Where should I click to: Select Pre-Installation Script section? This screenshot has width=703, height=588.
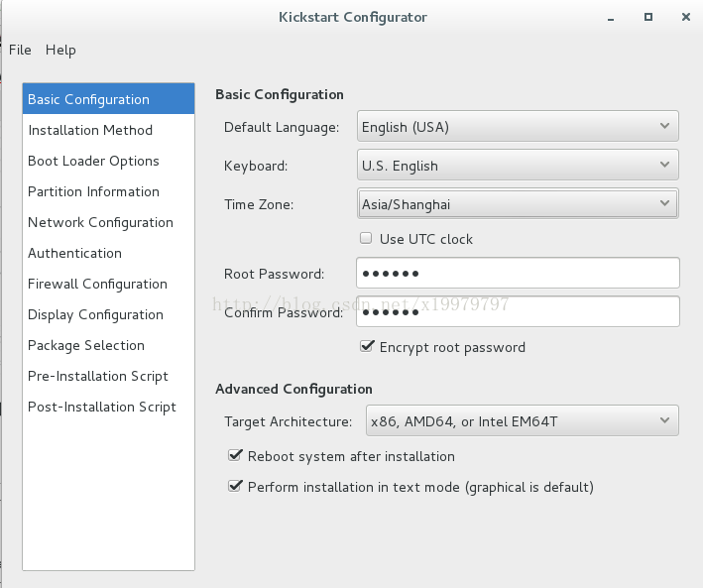tap(108, 376)
